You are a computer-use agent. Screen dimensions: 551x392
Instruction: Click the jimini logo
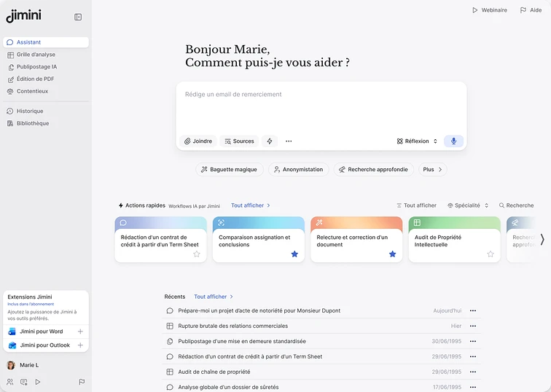click(x=24, y=16)
